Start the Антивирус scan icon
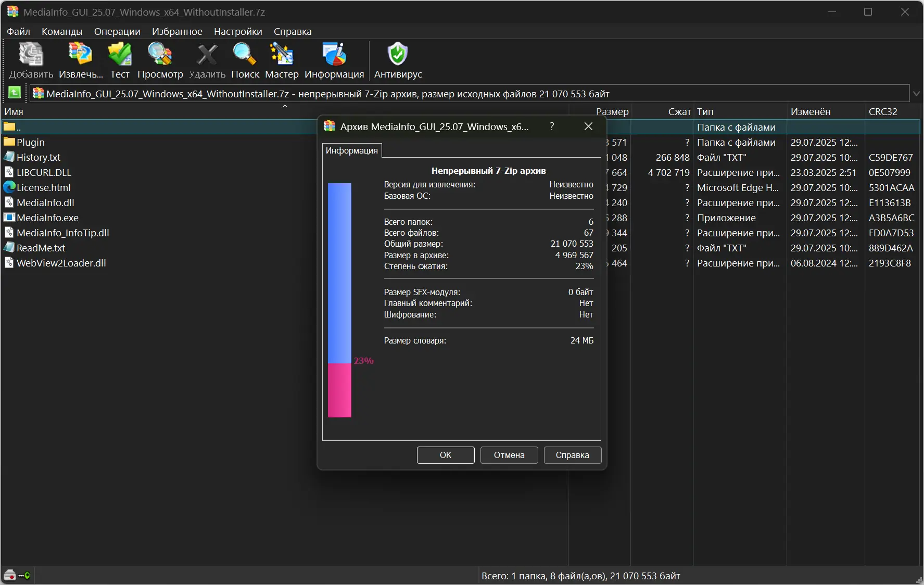 coord(398,54)
